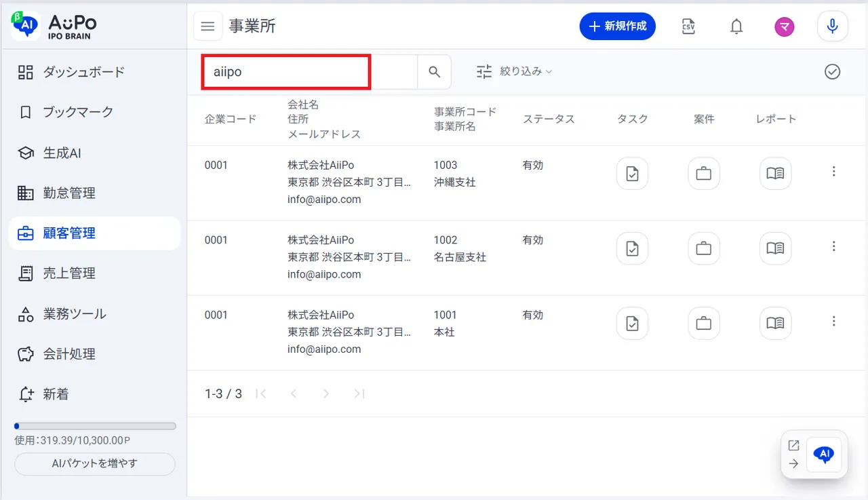
Task: Click AIパケットを増やす button
Action: click(95, 464)
